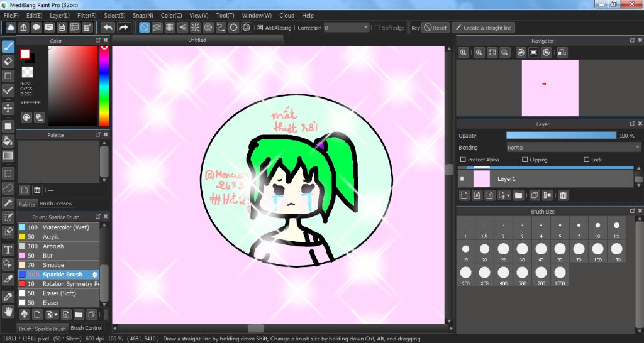Select the Lasso tool
Viewport: 644px width, 343px height.
(8, 188)
